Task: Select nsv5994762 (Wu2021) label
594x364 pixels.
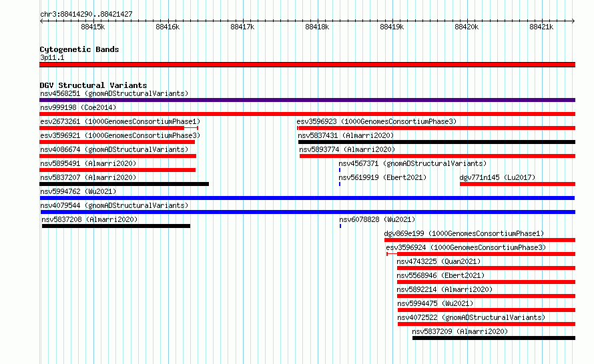Action: (78, 191)
